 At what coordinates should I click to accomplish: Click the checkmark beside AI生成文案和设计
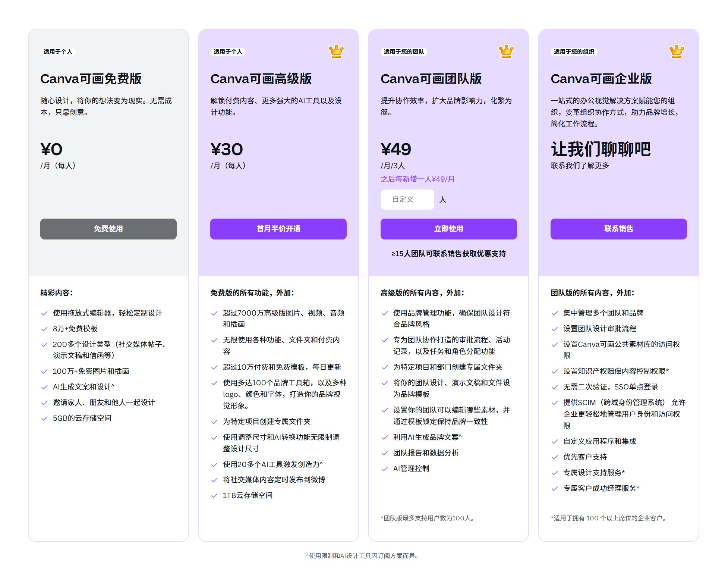(x=44, y=387)
